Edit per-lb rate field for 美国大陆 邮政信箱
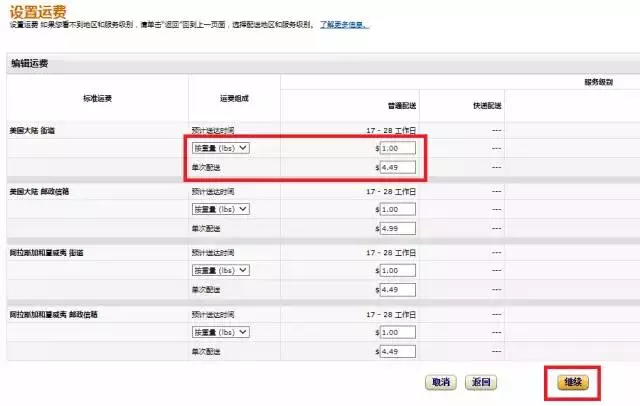This screenshot has width=640, height=406. pos(398,209)
